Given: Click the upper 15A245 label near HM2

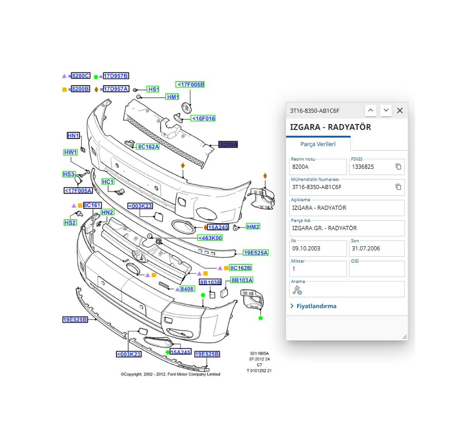Looking at the screenshot, I should [218, 227].
